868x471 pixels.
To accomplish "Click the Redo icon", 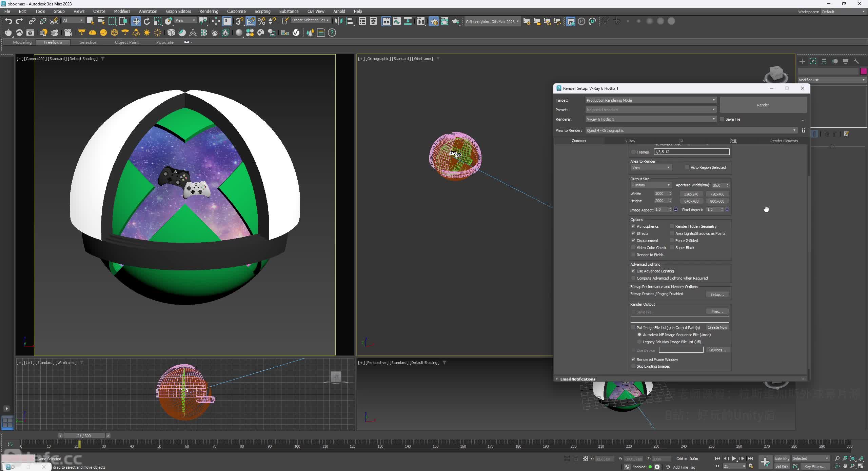I will pyautogui.click(x=19, y=21).
